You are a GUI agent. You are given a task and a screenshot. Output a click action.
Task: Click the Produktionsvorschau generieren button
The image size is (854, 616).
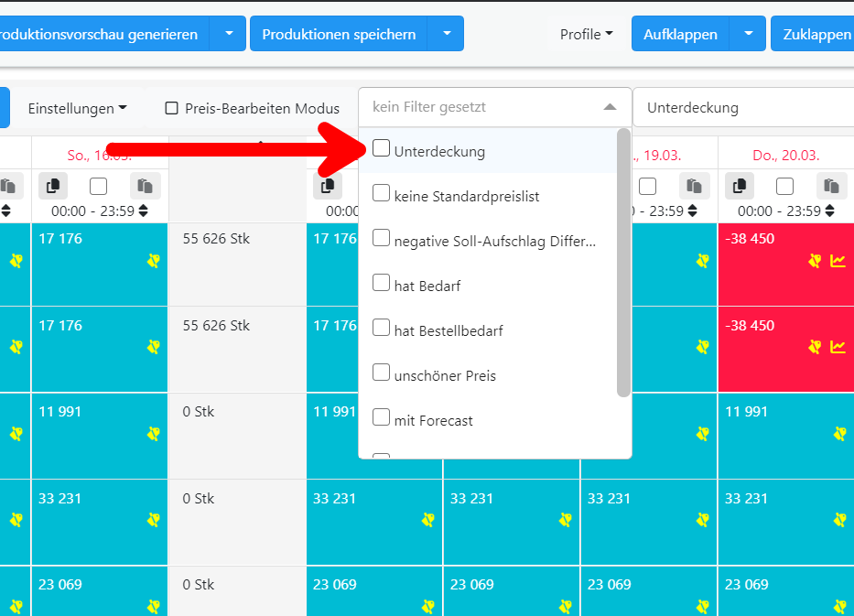coord(103,33)
